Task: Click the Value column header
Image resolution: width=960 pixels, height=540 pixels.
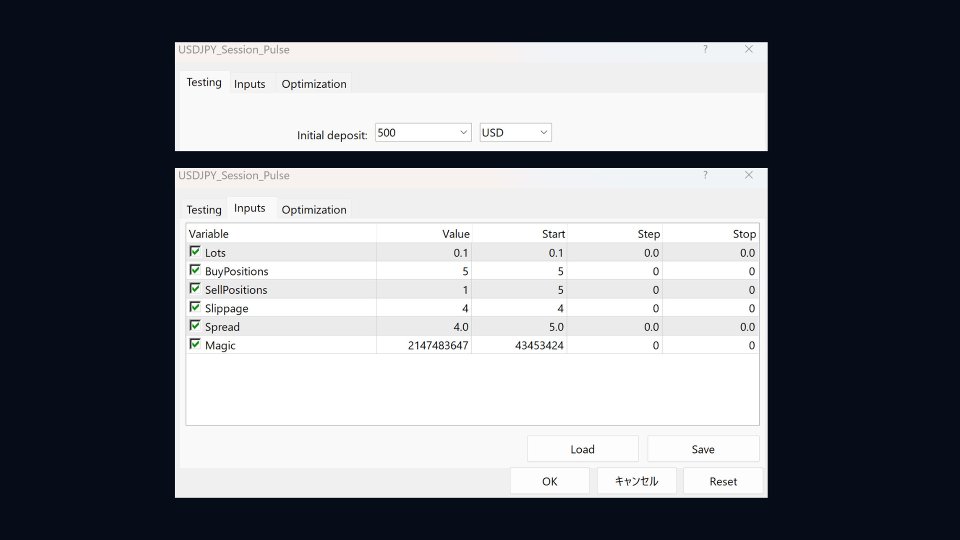Action: (424, 234)
